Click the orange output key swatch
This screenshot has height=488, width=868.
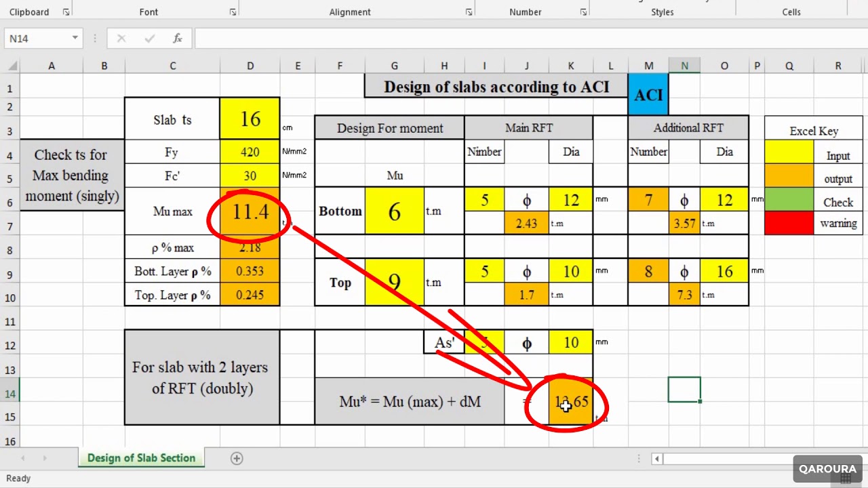pos(789,176)
